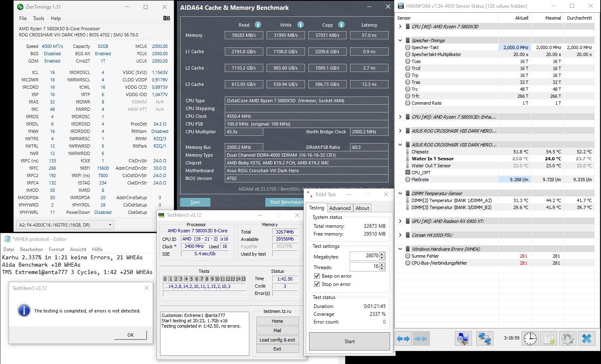Open the HWiNFO network computers icon

coord(485,339)
